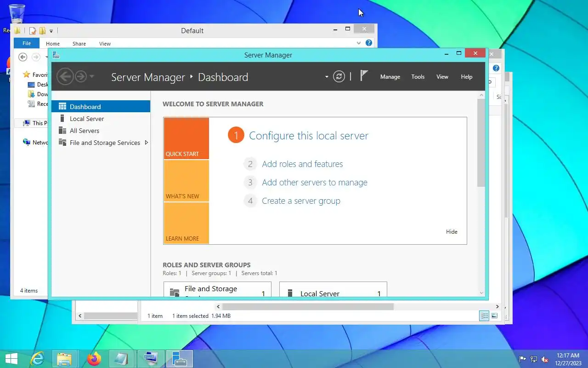Open the navigation history dropdown beside forward arrow
This screenshot has width=588, height=368.
pos(92,76)
